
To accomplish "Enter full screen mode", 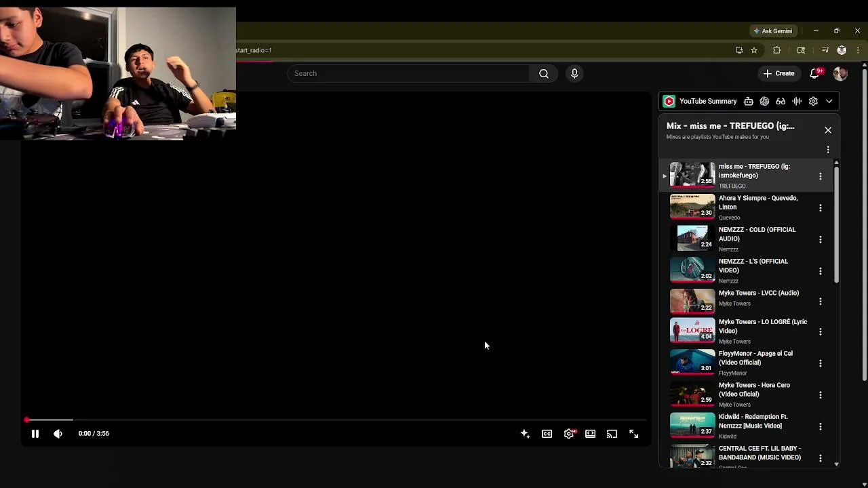I will point(634,434).
